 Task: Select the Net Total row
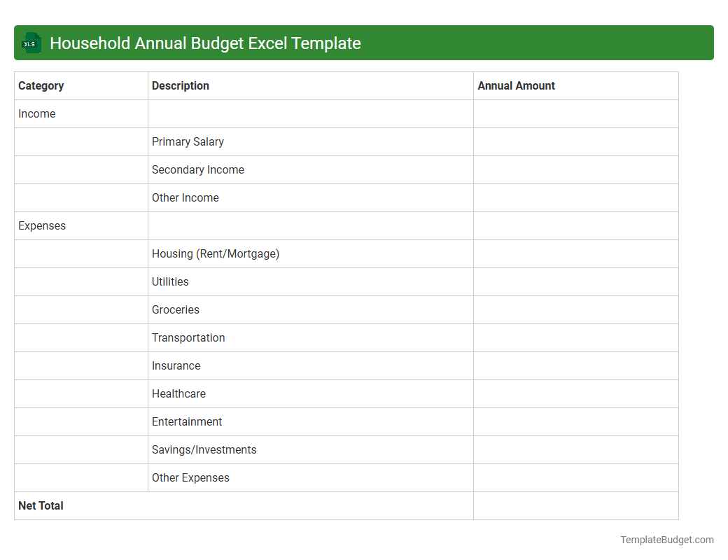(x=40, y=505)
